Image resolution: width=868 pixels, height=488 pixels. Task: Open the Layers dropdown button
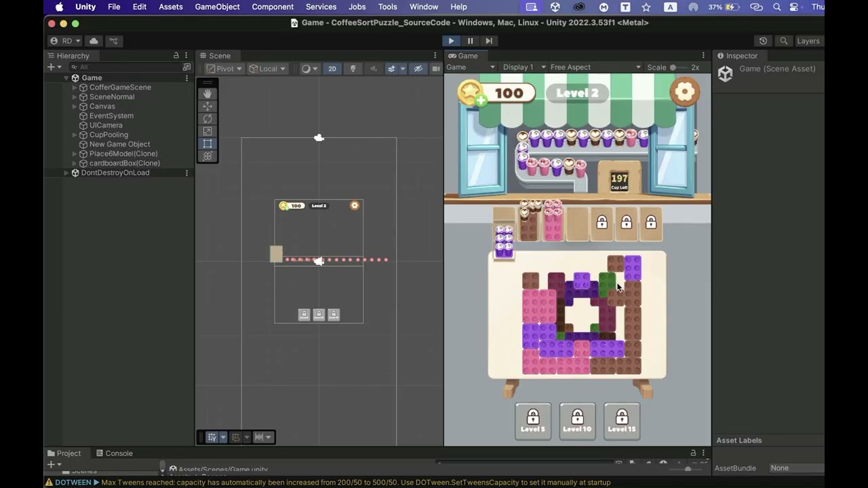pos(808,41)
